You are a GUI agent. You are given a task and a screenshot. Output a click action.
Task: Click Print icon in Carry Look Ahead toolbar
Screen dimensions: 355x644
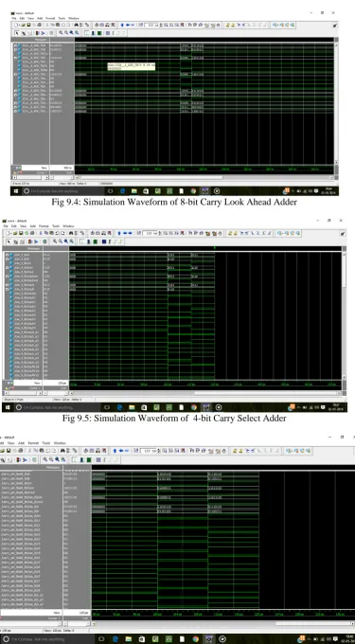point(40,25)
